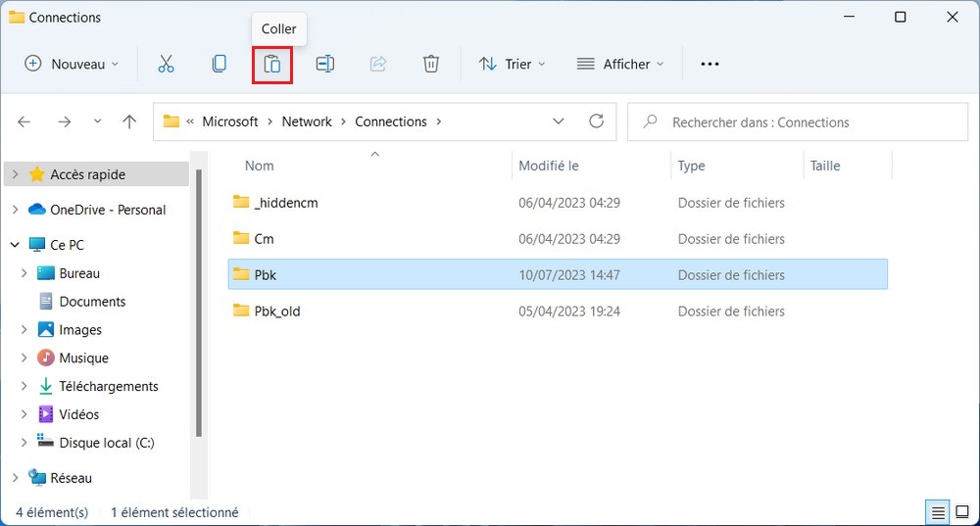
Task: Open the Afficher view menu
Action: click(x=620, y=64)
